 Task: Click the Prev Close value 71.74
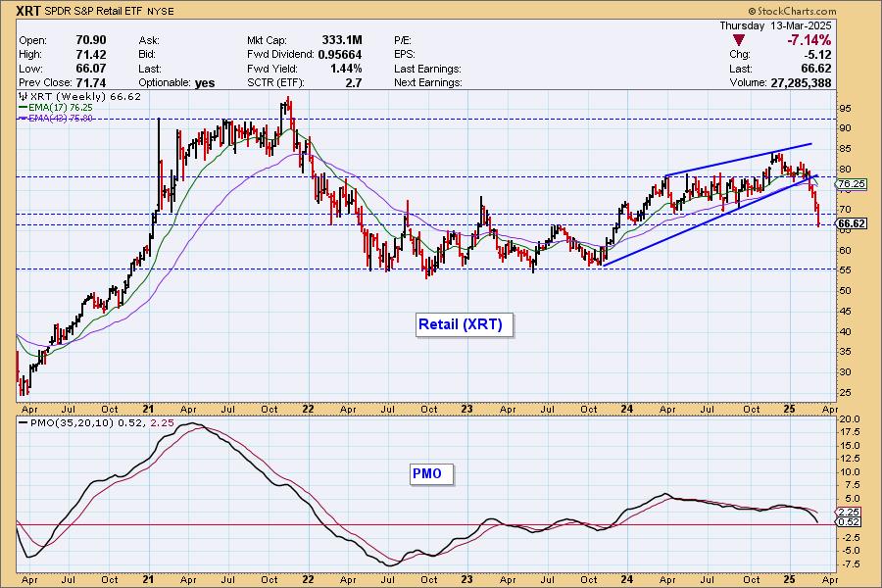click(91, 82)
